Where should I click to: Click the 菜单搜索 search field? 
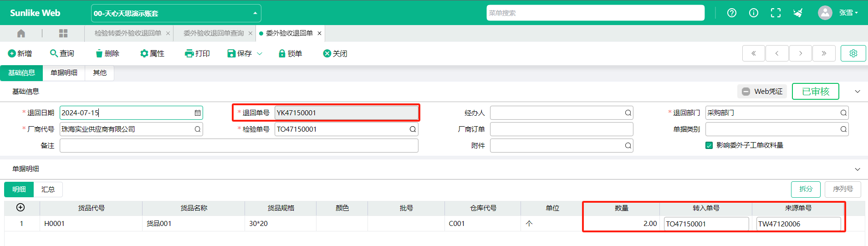tap(595, 13)
